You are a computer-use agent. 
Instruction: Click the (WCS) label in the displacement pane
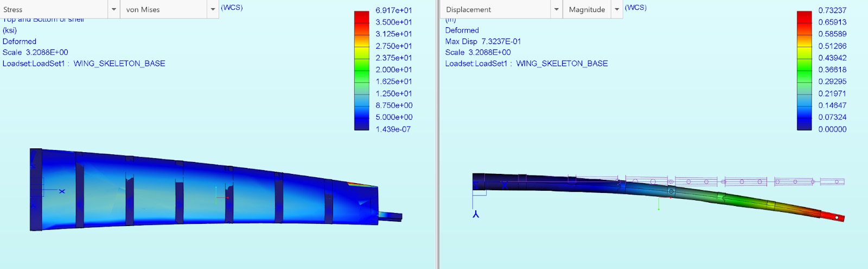tap(635, 8)
